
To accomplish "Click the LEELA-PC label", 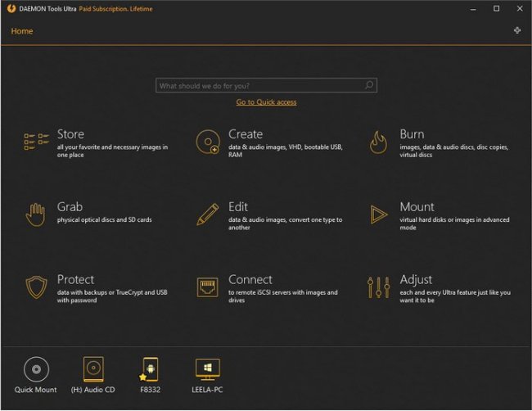I will (207, 390).
